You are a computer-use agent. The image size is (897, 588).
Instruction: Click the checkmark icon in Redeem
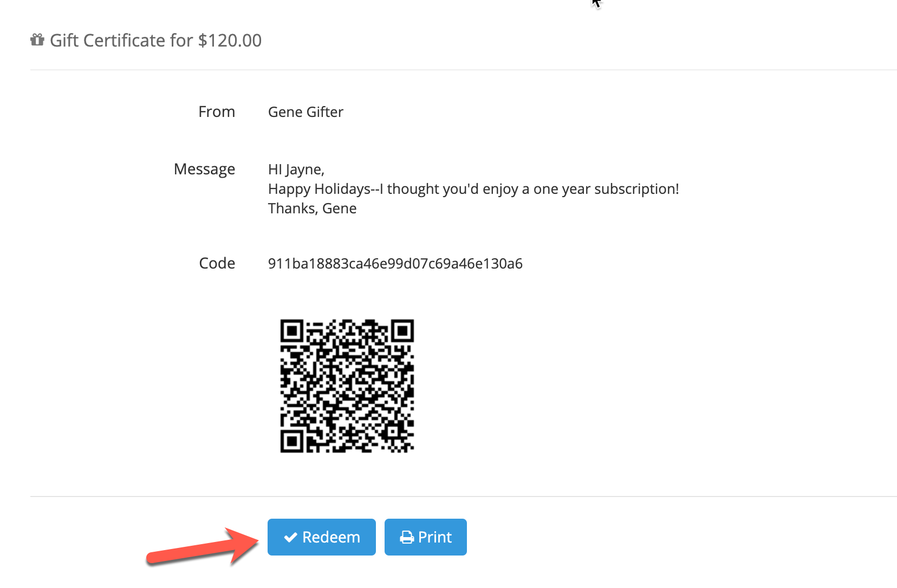pyautogui.click(x=290, y=537)
